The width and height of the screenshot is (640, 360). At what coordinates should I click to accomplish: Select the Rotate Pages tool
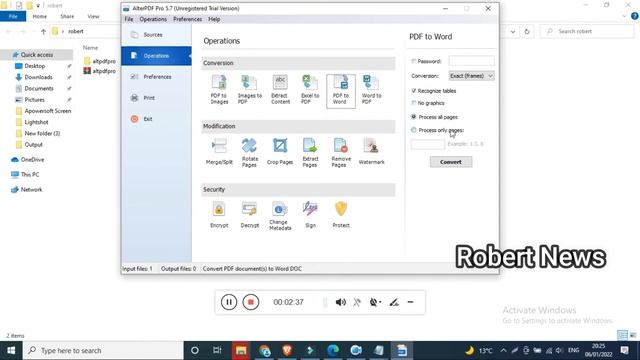249,153
